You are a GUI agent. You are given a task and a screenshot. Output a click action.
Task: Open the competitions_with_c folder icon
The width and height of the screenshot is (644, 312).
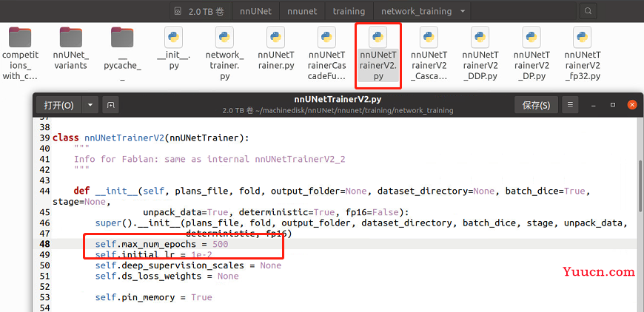point(20,37)
